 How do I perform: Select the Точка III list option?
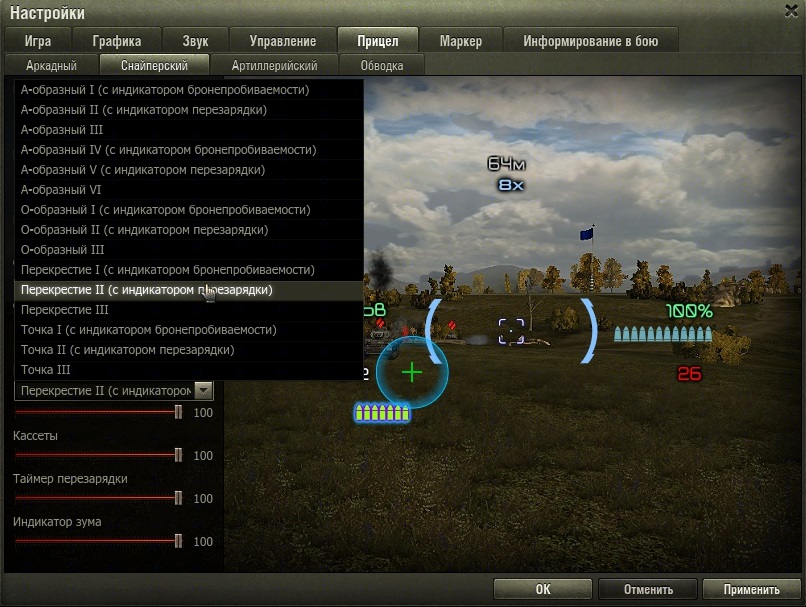189,370
